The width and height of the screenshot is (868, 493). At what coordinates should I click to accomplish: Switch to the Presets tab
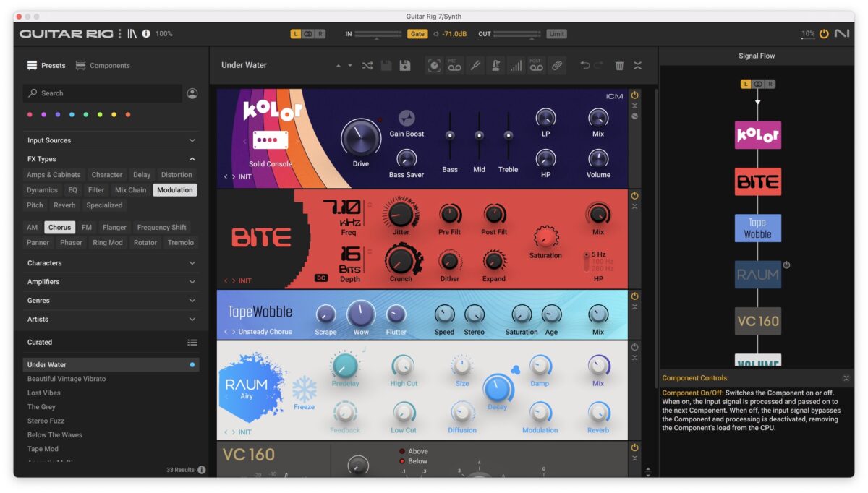[46, 65]
